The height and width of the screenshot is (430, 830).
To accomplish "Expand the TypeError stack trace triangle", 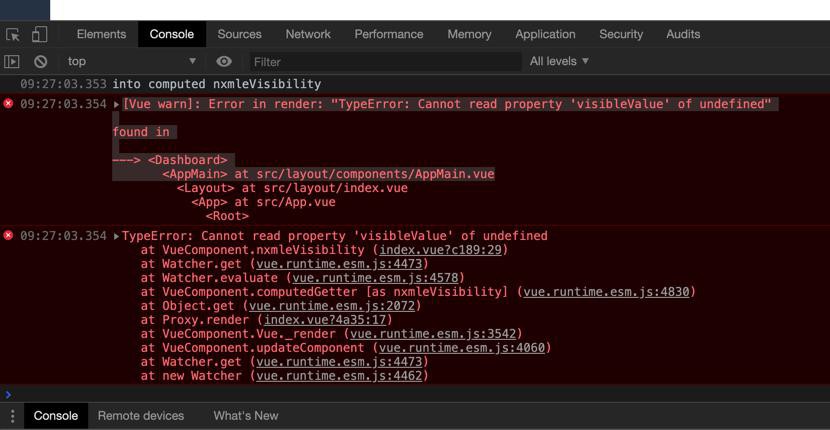I will point(117,237).
